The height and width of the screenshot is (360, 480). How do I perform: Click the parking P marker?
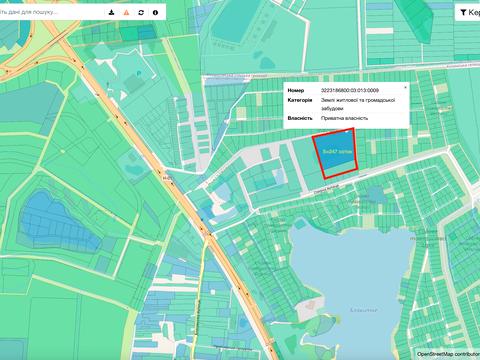point(139,72)
